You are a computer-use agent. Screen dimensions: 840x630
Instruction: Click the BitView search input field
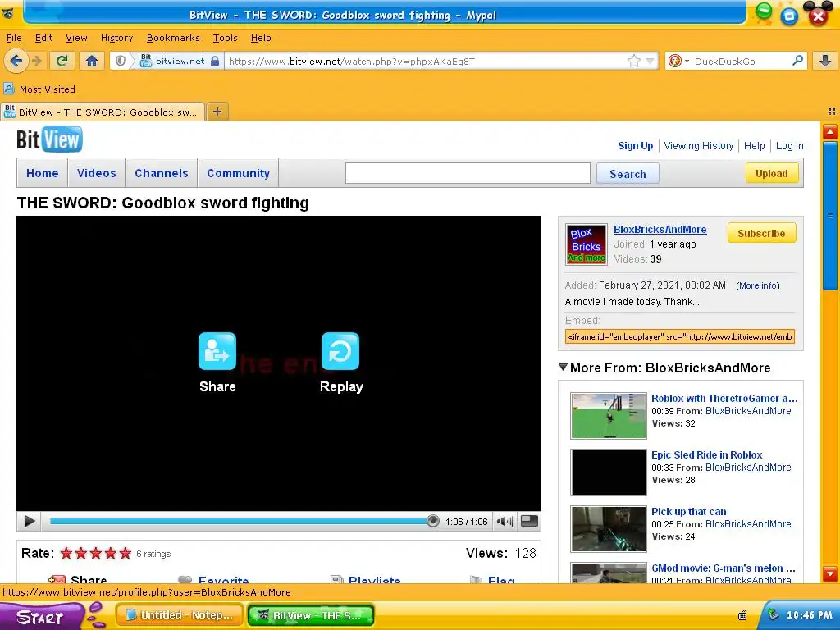click(x=468, y=174)
